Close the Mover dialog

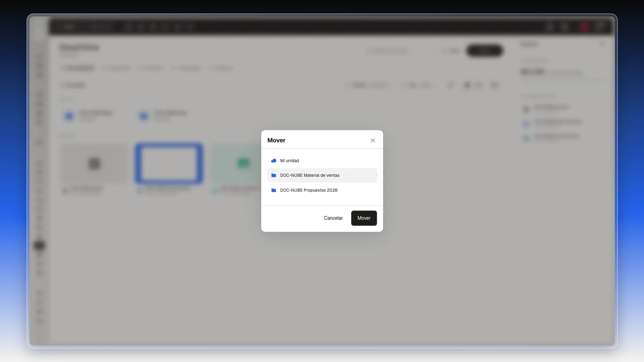click(373, 140)
